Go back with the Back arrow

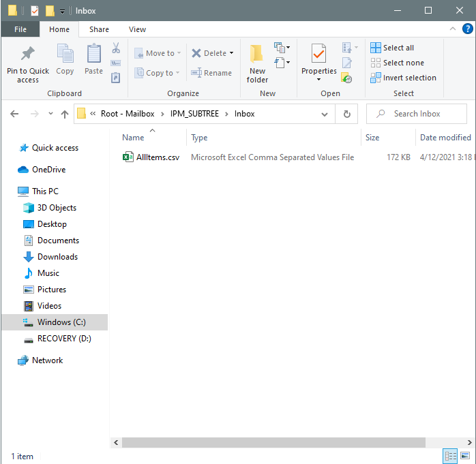coord(14,114)
